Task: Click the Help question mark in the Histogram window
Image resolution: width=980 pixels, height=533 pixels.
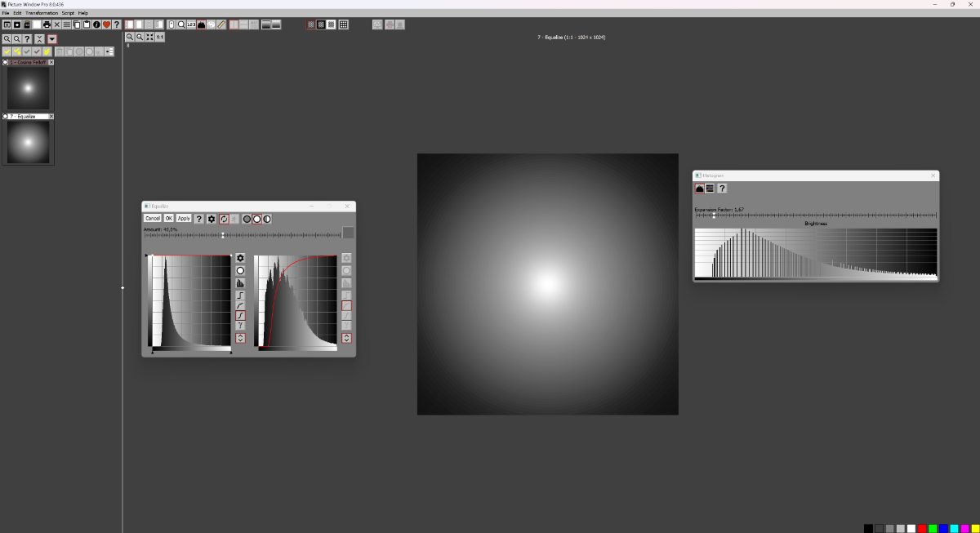Action: pos(721,189)
